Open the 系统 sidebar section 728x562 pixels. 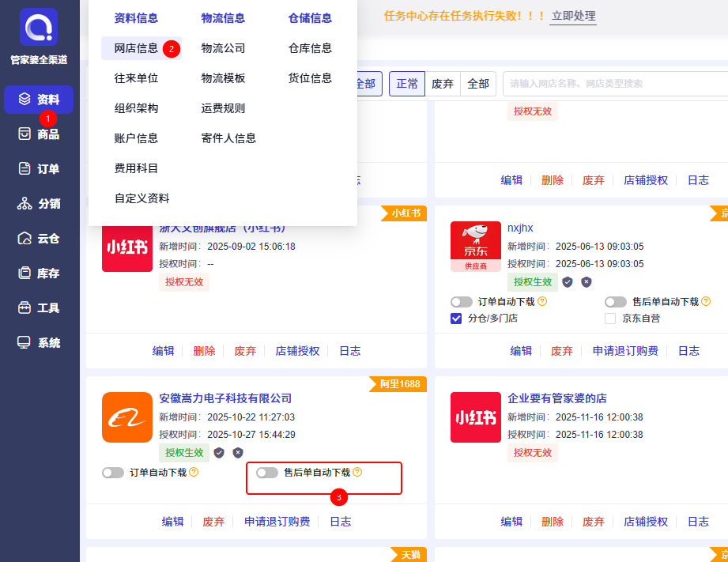39,343
